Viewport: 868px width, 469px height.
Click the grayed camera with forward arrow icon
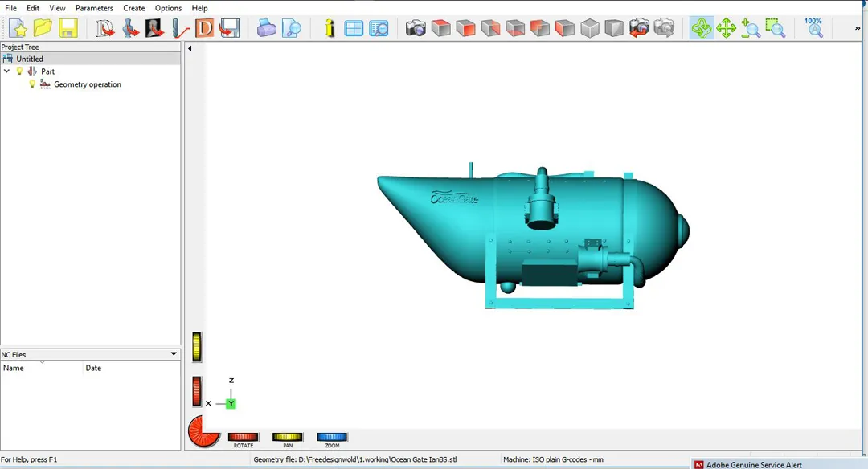(664, 27)
